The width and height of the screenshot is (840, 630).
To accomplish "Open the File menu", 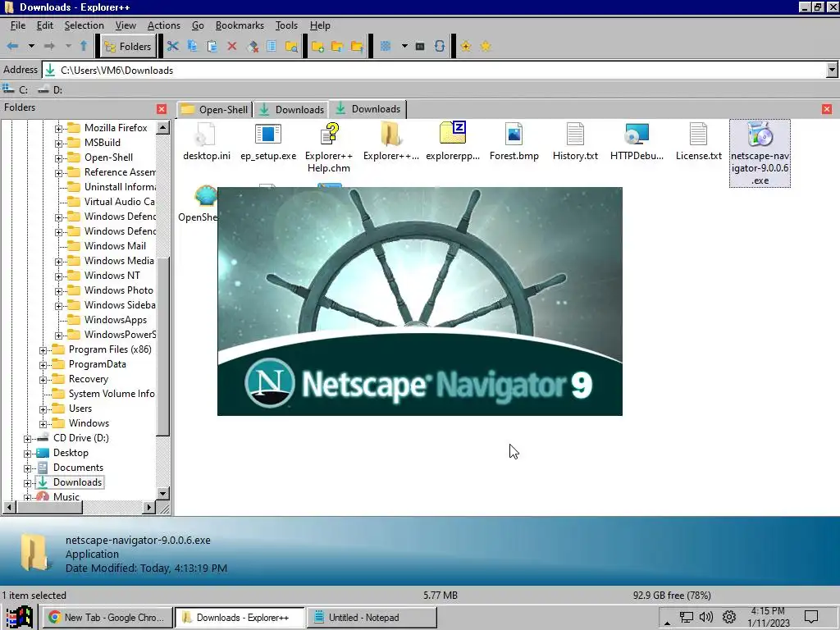I will tap(18, 25).
